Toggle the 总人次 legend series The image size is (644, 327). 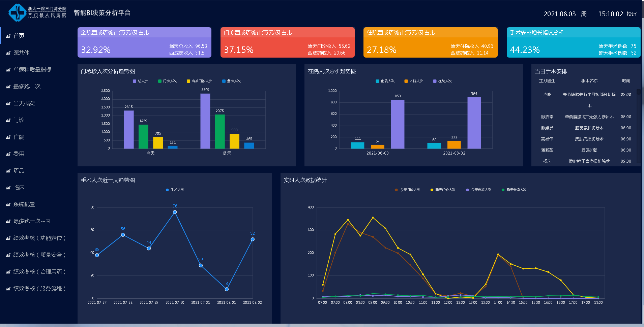pyautogui.click(x=140, y=81)
